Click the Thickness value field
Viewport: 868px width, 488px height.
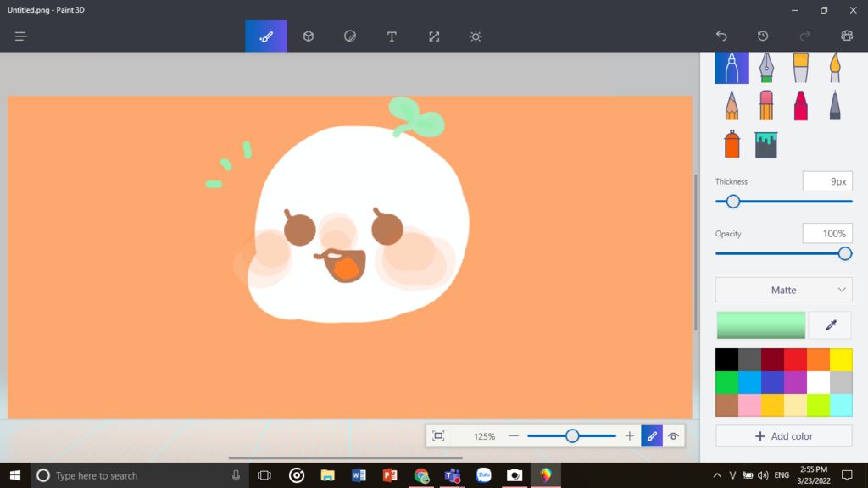click(827, 181)
